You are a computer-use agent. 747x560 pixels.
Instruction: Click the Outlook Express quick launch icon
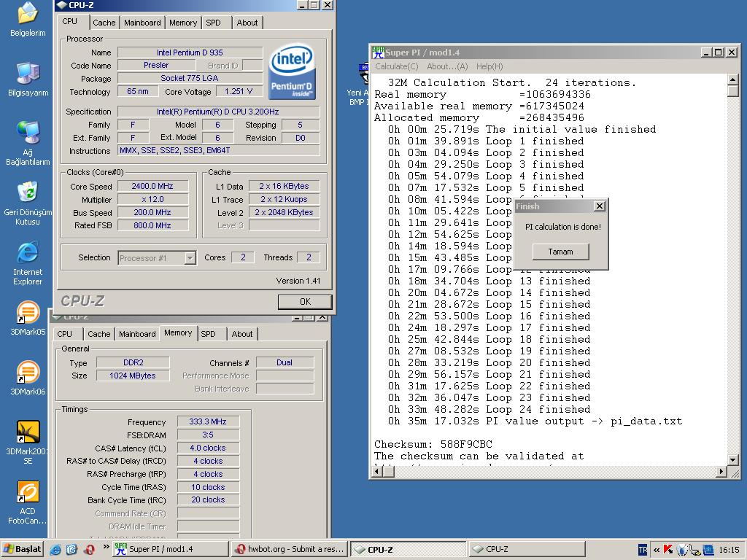coord(72,550)
